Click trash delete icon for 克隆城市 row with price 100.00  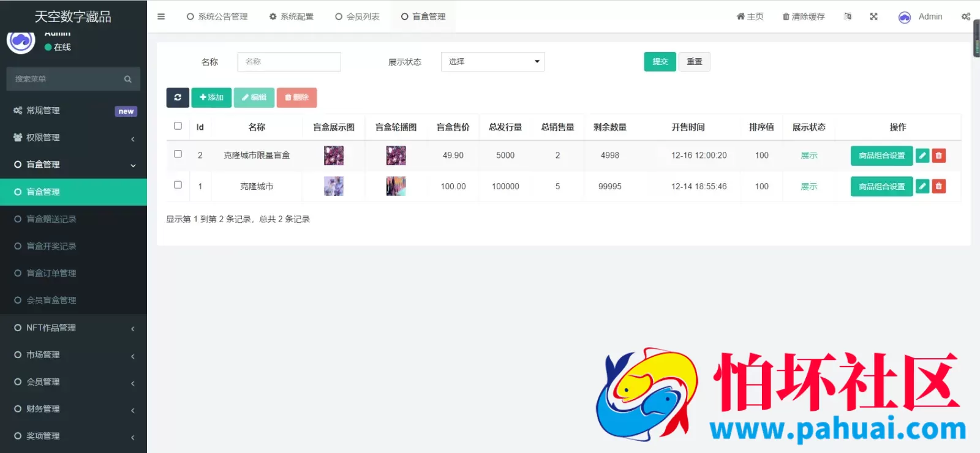pyautogui.click(x=939, y=186)
